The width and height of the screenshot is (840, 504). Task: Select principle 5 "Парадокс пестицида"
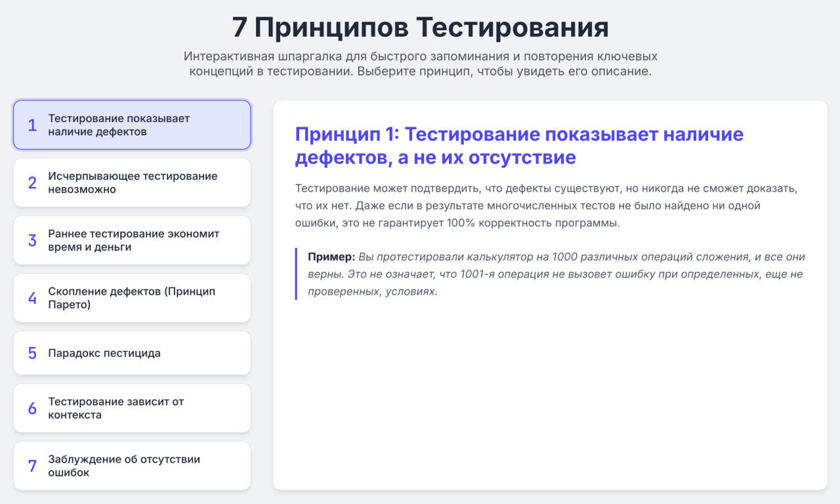132,353
